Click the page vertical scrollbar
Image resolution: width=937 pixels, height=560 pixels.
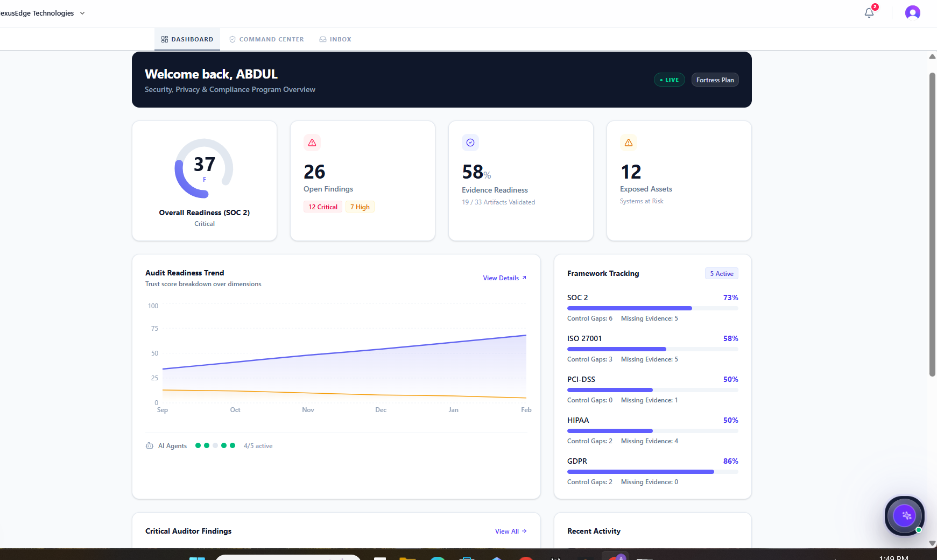point(932,225)
